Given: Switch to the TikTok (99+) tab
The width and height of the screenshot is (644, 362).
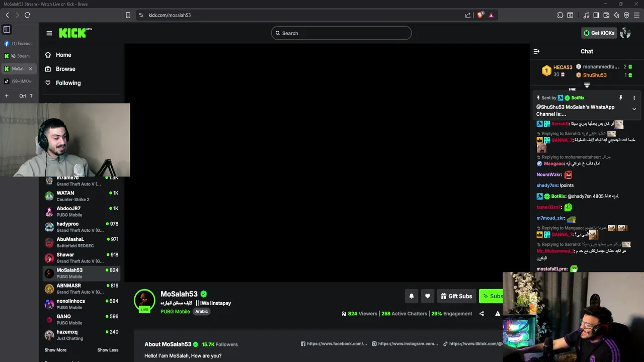Looking at the screenshot, I should pyautogui.click(x=18, y=81).
